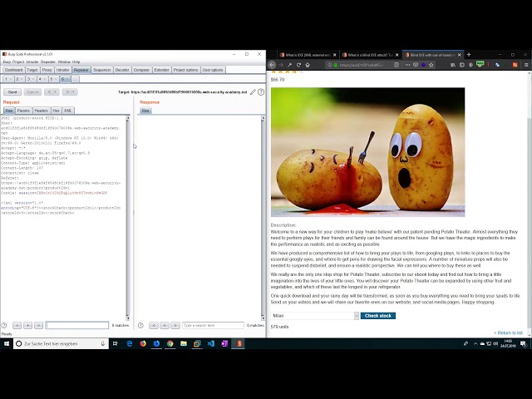The height and width of the screenshot is (399, 532).
Task: Jump to next match in response search
Action: 175,325
